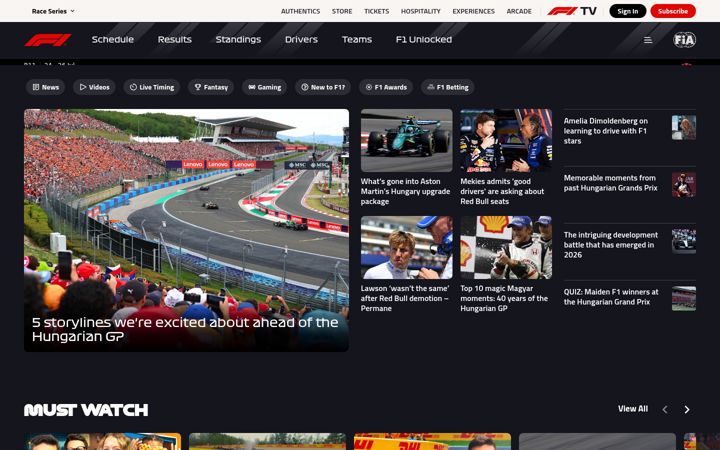Click the F1 logo home icon

[x=48, y=40]
